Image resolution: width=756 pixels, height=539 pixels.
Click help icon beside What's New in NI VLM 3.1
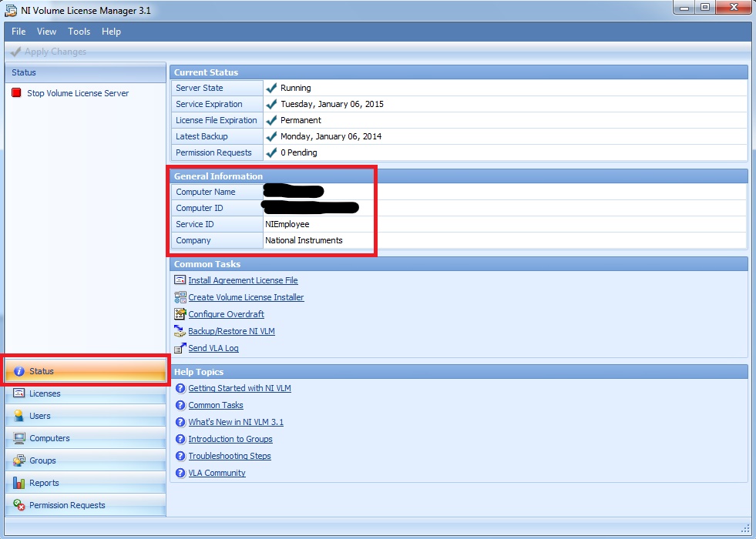(180, 422)
